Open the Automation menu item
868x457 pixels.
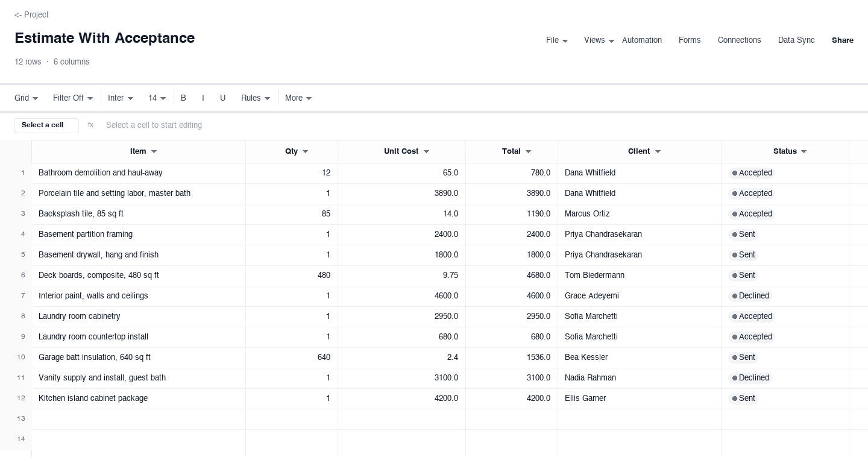642,40
